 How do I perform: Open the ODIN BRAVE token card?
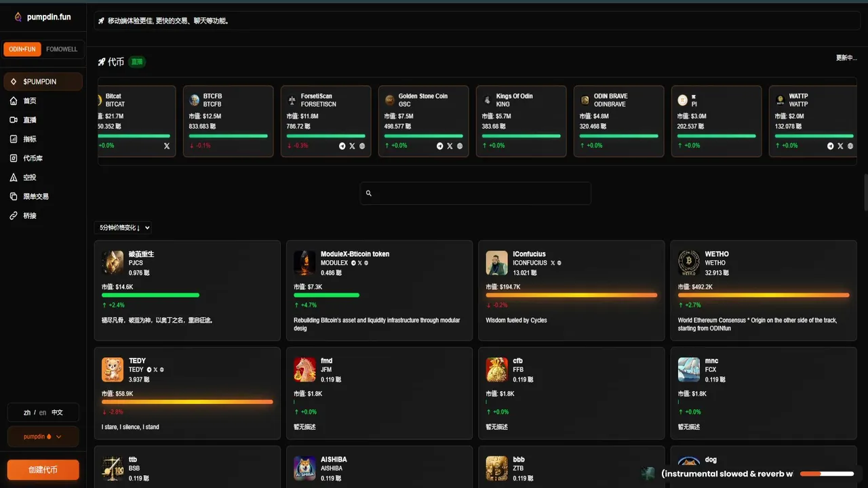coord(619,121)
